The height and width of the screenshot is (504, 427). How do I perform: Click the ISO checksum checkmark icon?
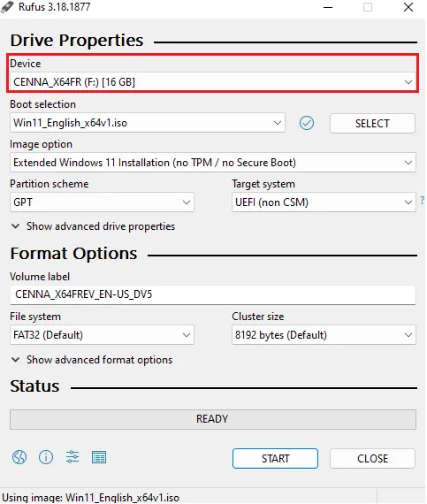click(x=307, y=123)
